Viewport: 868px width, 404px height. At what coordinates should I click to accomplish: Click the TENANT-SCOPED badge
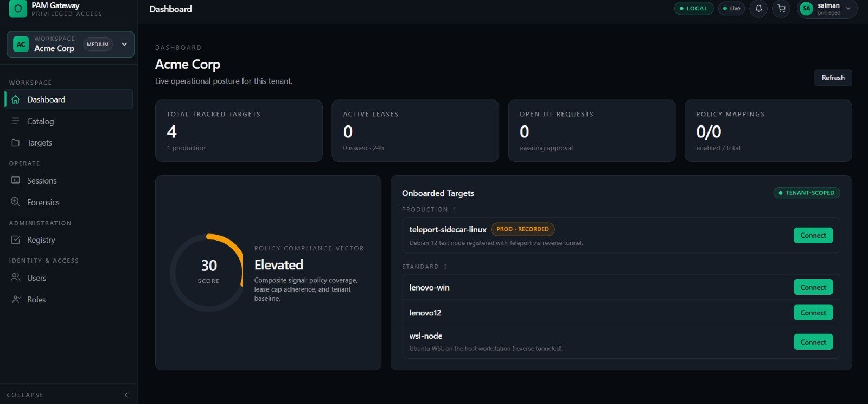click(x=807, y=193)
